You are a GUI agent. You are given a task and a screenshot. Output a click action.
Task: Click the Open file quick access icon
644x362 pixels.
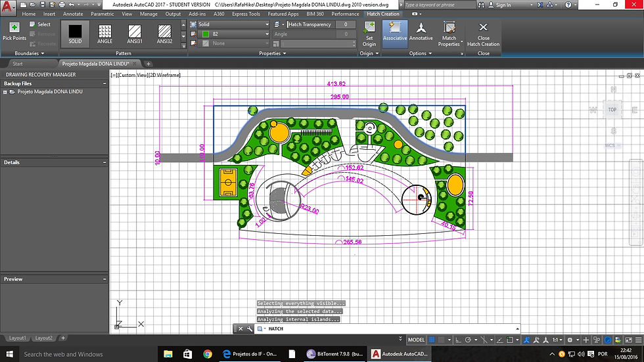[33, 5]
